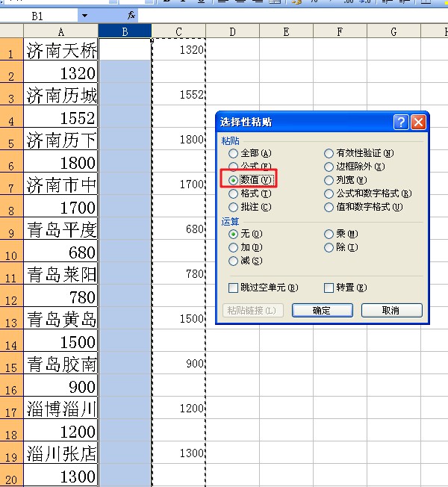Click the select-all corner of the sheet

11,31
